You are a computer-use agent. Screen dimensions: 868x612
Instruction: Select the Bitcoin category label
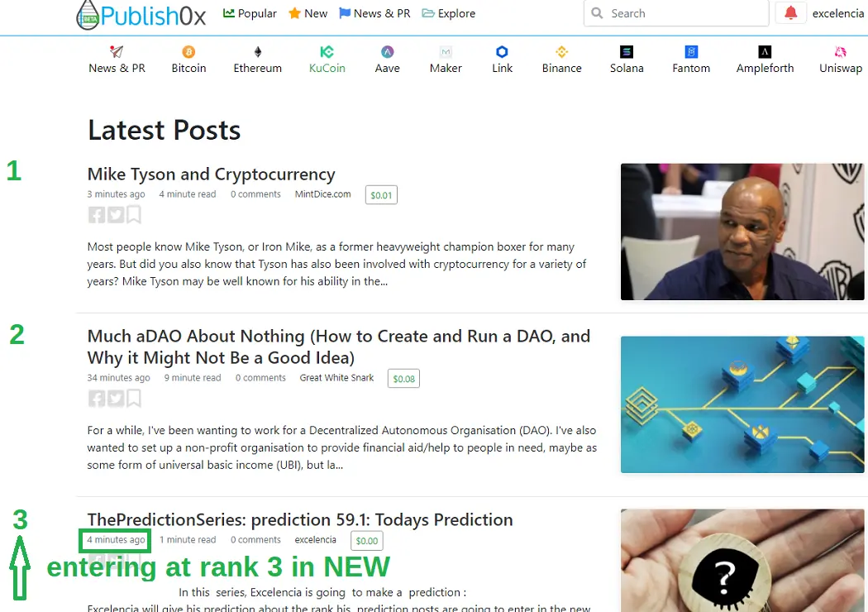click(x=188, y=68)
